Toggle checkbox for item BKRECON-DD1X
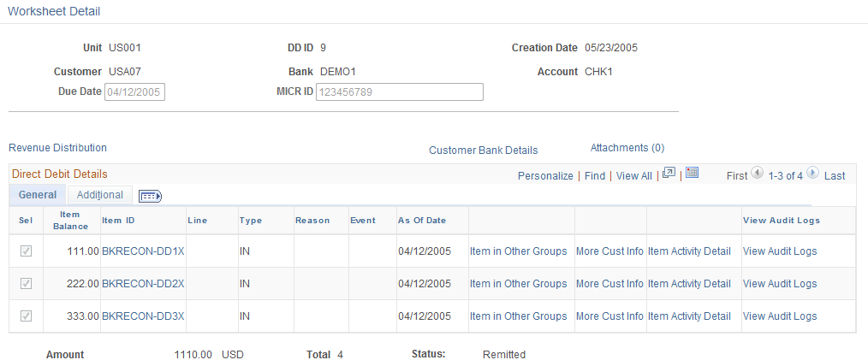Viewport: 868px width, 360px height. pyautogui.click(x=26, y=251)
